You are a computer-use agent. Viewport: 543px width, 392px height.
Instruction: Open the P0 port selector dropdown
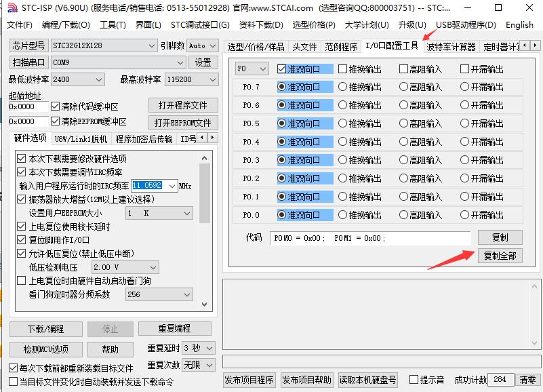click(x=252, y=69)
